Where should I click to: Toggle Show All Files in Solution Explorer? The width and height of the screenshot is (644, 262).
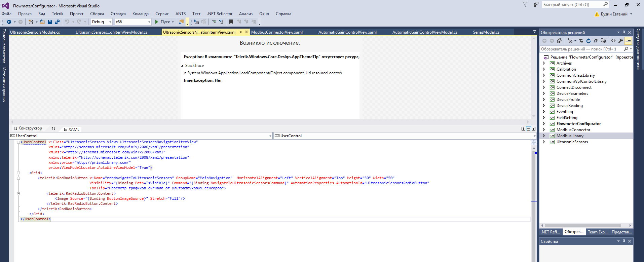(x=603, y=41)
